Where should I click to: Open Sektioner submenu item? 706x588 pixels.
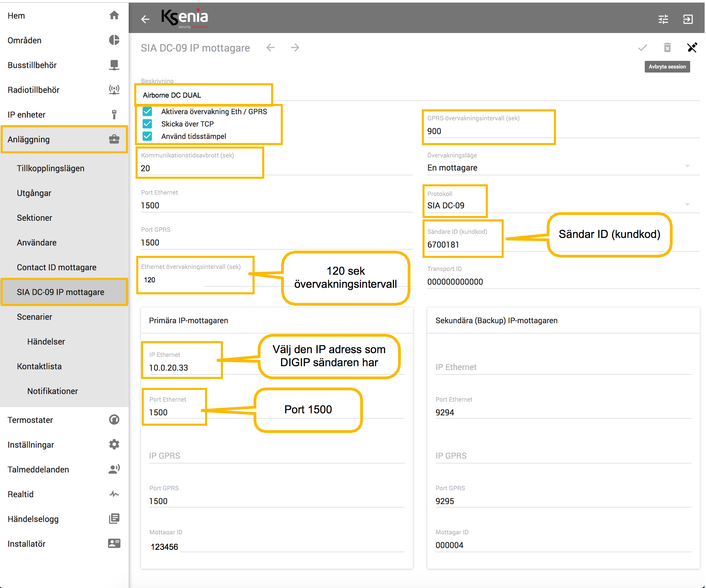point(64,218)
